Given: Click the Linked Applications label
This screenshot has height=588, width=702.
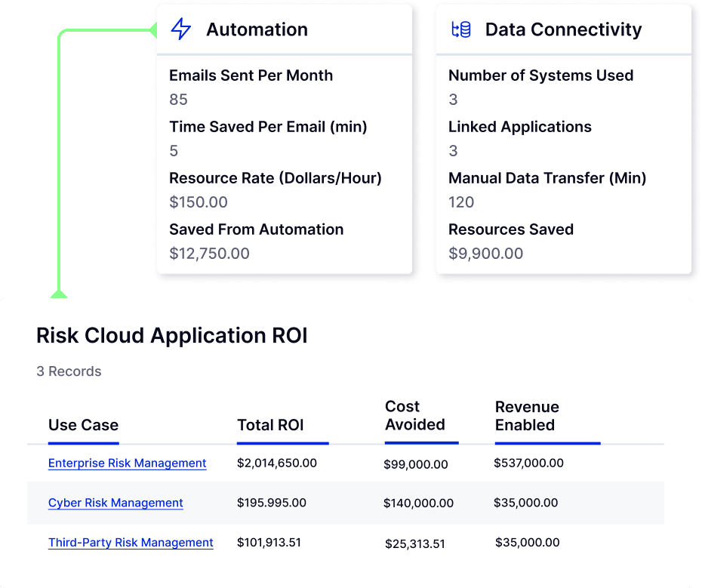Looking at the screenshot, I should (x=520, y=127).
